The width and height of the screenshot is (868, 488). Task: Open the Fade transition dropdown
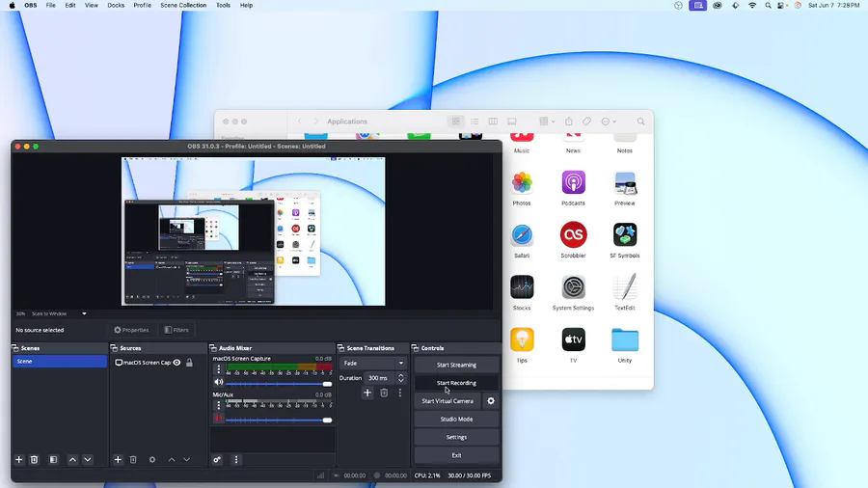(372, 363)
